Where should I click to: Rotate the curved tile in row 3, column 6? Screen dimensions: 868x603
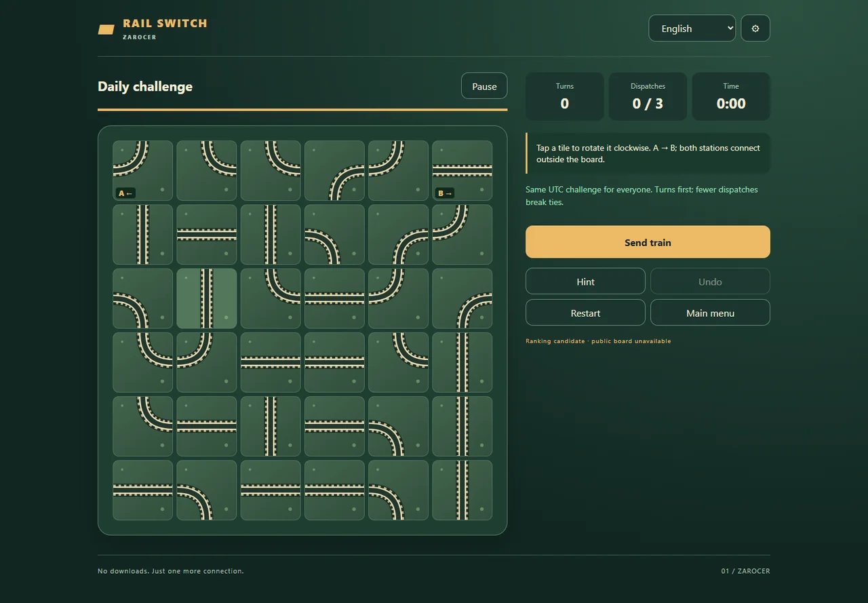(462, 298)
